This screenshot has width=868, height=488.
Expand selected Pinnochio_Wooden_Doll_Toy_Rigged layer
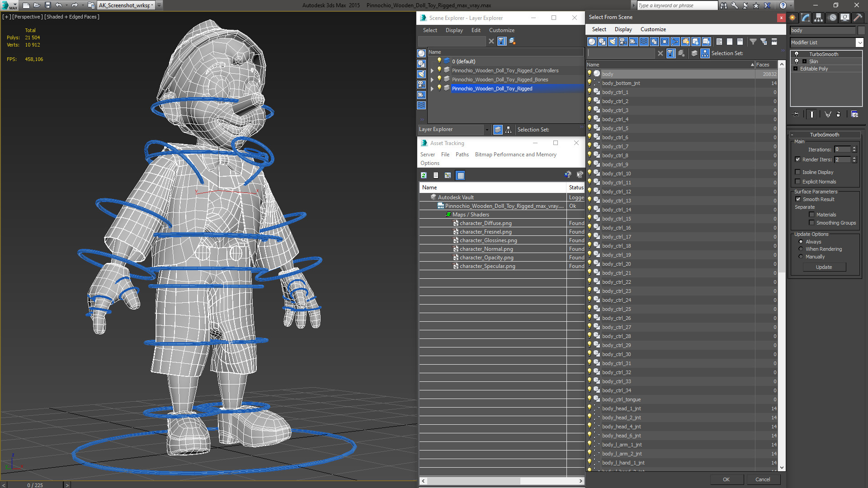click(x=432, y=89)
